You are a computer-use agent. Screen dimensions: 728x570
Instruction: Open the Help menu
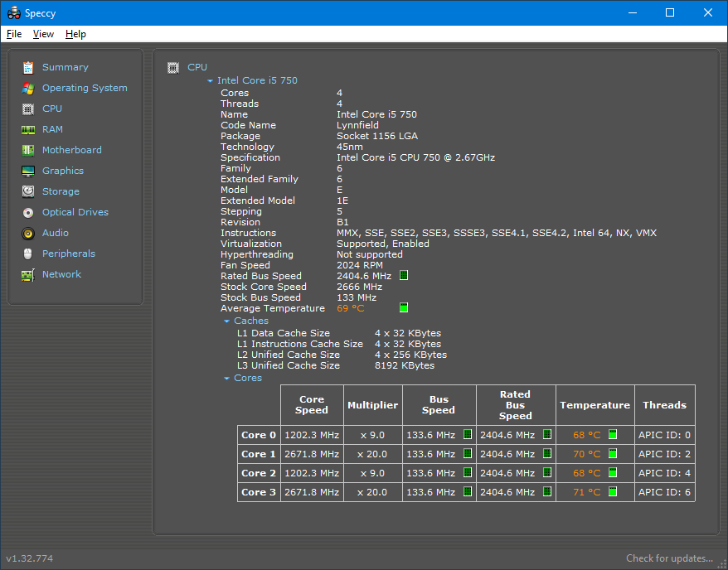[x=75, y=34]
